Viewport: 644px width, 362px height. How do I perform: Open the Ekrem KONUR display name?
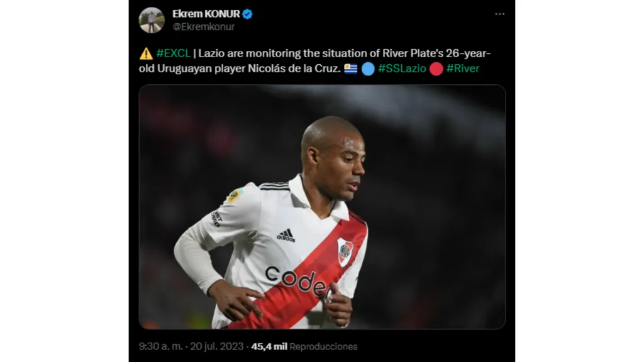click(x=206, y=14)
